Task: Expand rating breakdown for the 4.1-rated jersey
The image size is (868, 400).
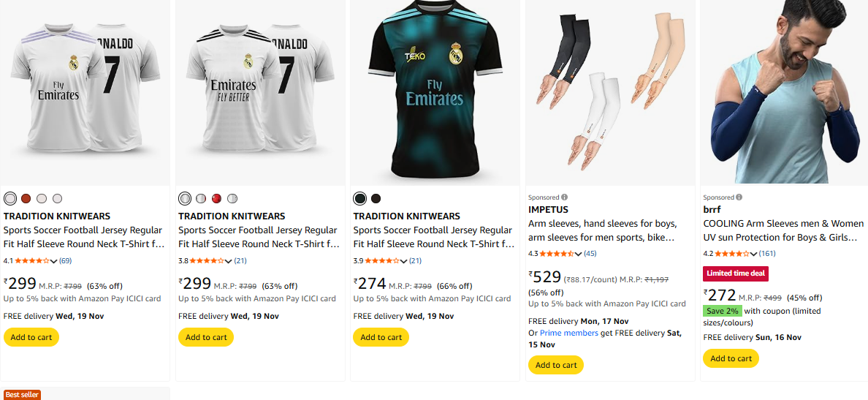Action: click(x=54, y=262)
